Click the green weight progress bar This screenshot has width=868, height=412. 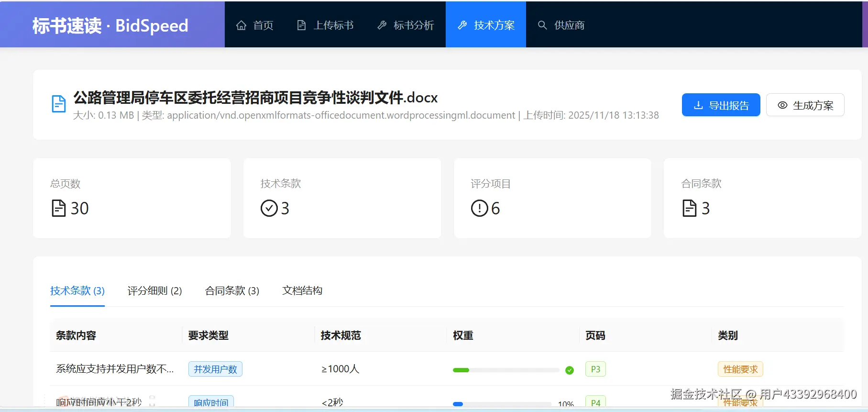[x=506, y=370]
